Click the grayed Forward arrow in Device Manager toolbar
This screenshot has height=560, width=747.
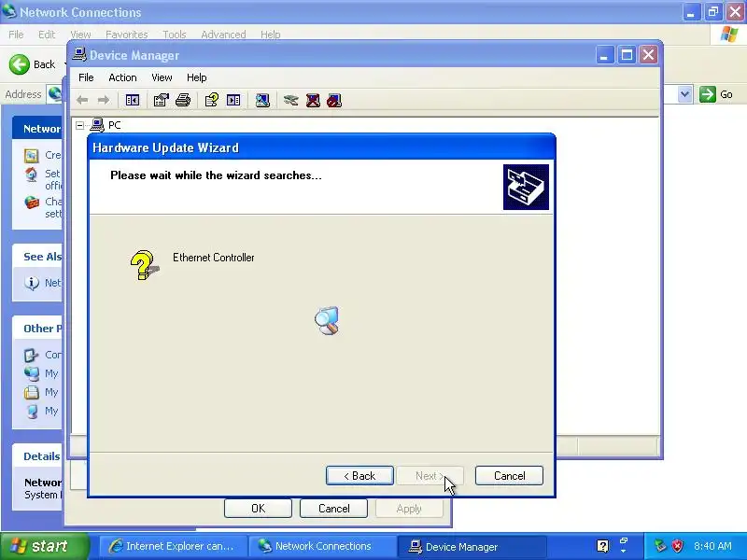pos(104,100)
